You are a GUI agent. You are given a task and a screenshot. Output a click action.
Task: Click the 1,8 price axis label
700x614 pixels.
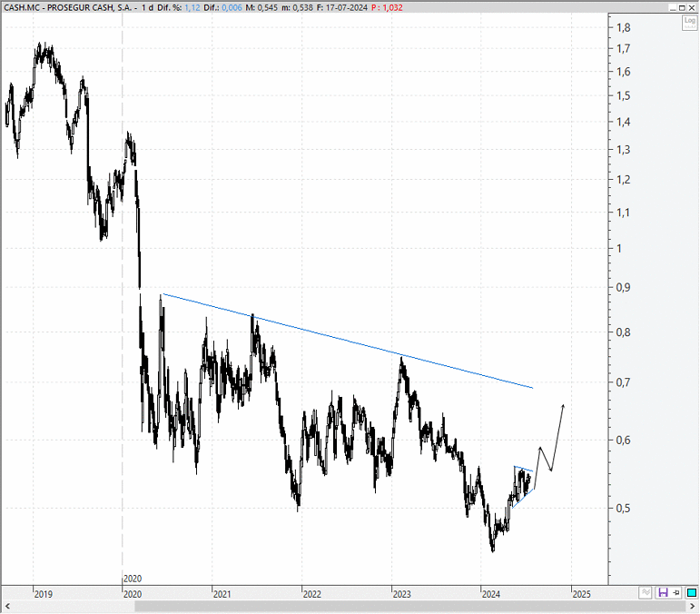(623, 27)
